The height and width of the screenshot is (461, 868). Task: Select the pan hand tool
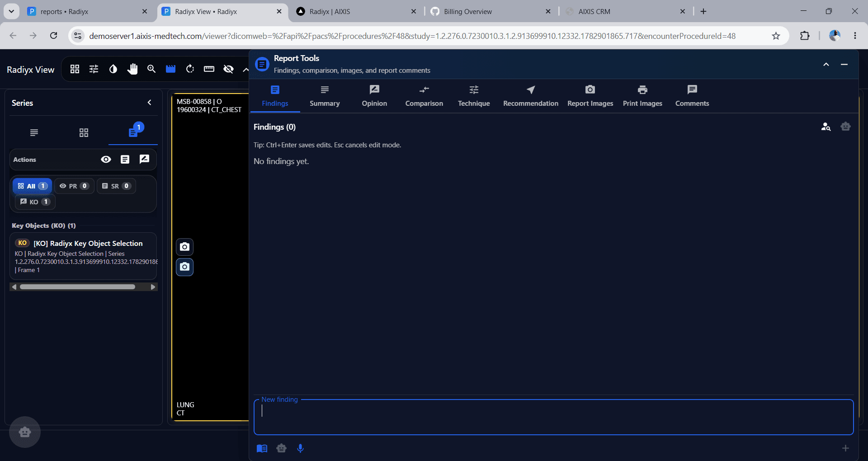tap(132, 69)
